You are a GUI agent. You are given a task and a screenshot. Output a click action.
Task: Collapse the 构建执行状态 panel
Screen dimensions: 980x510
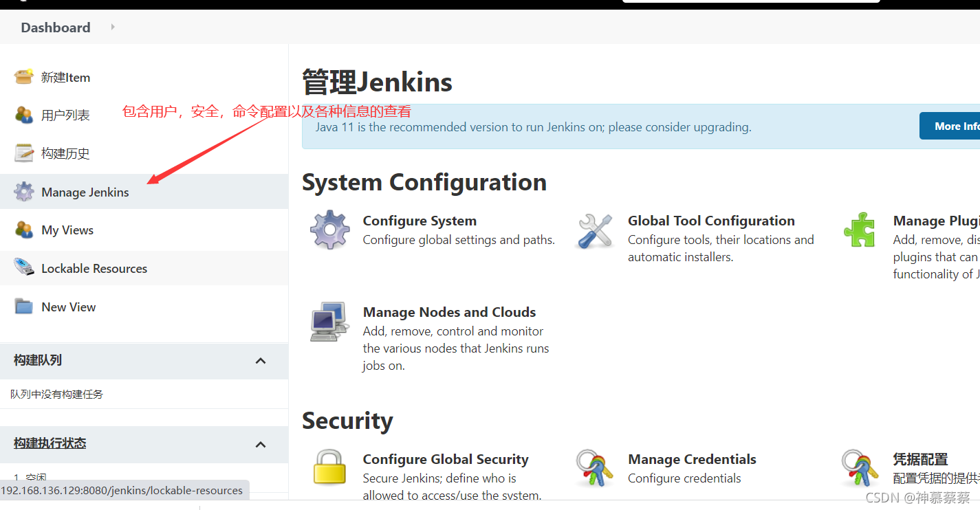261,445
